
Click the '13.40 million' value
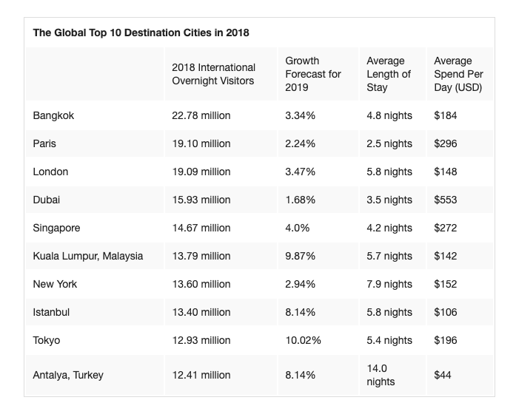(201, 312)
